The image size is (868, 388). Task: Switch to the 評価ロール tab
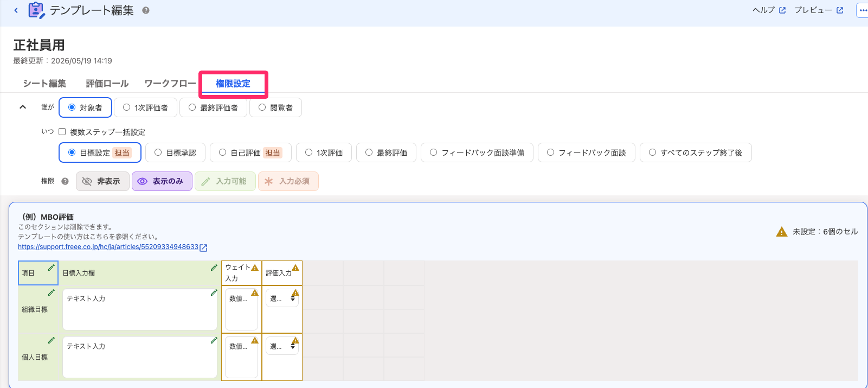coord(107,83)
